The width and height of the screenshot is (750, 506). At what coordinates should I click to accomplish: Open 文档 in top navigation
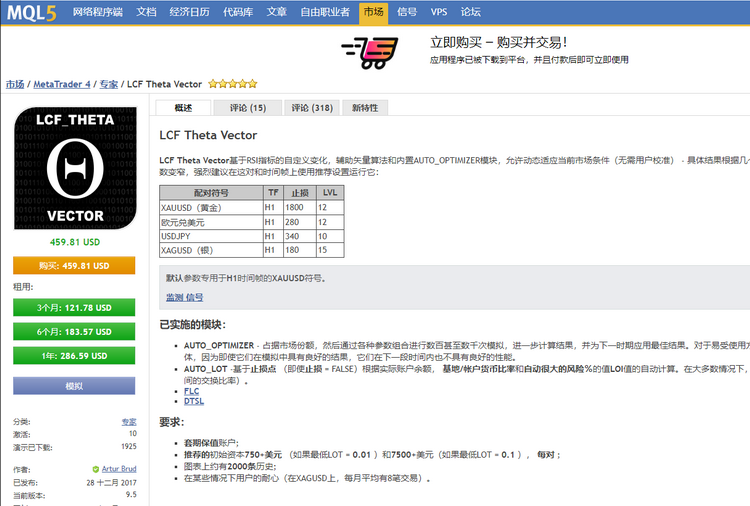click(146, 12)
